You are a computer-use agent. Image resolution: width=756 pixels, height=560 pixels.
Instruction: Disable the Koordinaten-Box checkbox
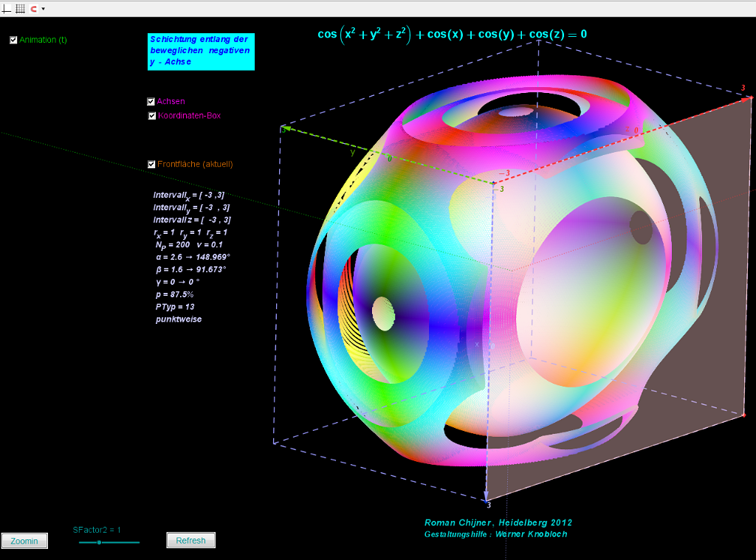tap(152, 116)
